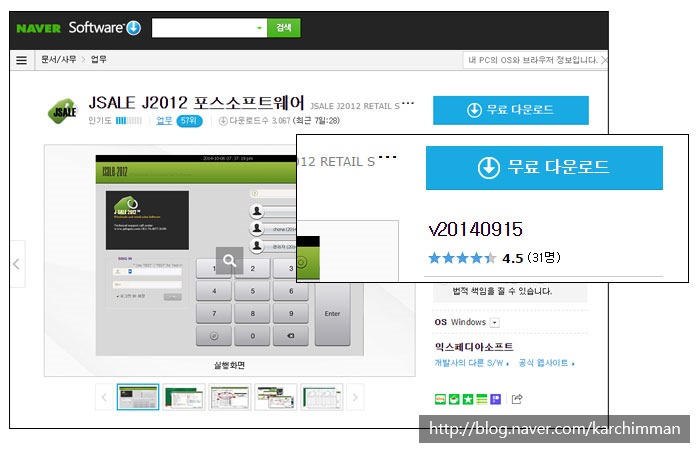
Task: Go to 업무 breadcrumb item
Action: pos(98,59)
